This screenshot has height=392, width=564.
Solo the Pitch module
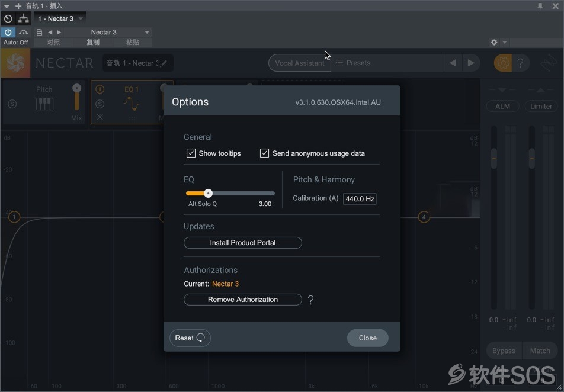[x=12, y=104]
